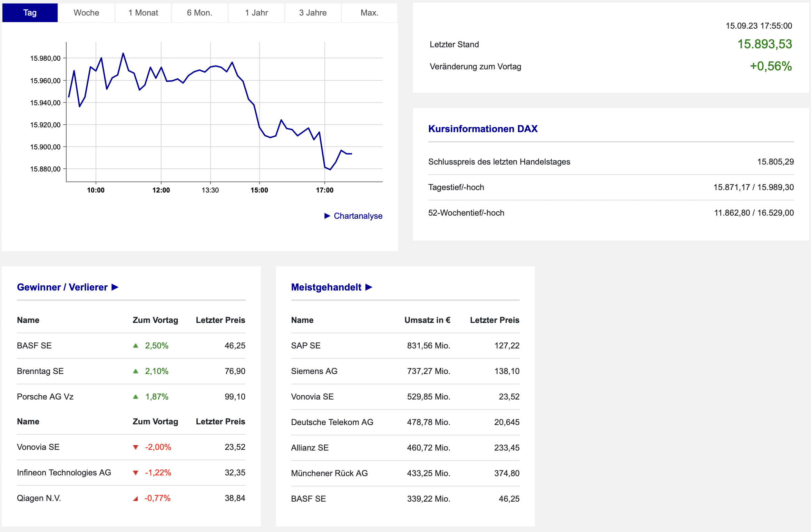811x532 pixels.
Task: Click the arrow after Meistgehandelt heading
Action: tap(369, 287)
